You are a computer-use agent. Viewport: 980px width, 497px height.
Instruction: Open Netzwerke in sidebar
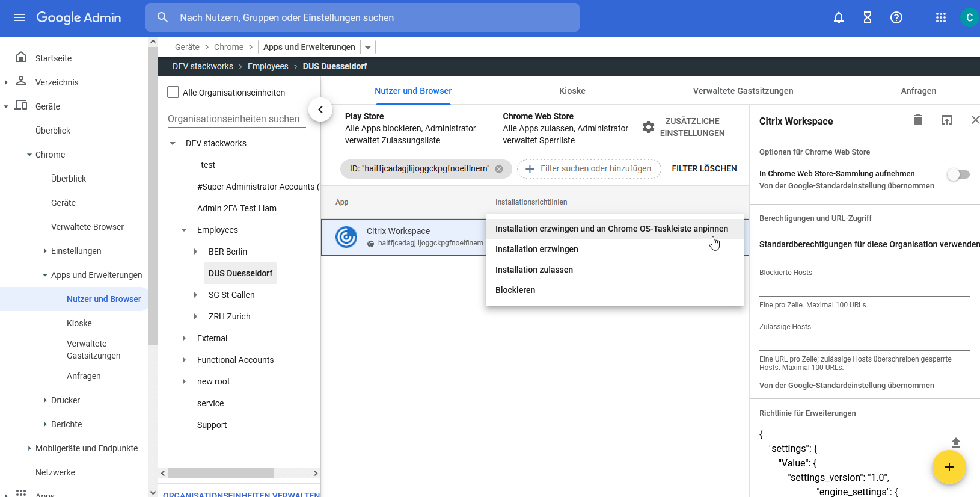click(55, 472)
